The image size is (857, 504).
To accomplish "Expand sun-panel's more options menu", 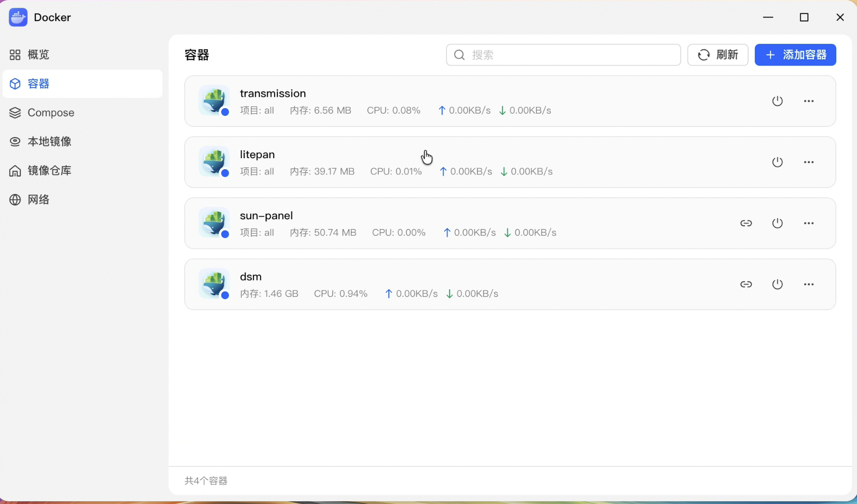I will [809, 223].
